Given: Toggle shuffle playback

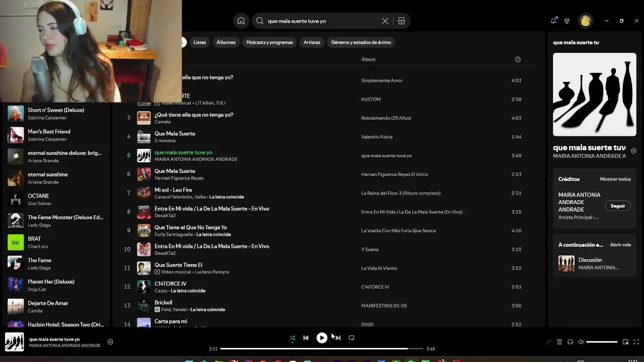Looking at the screenshot, I should pos(292,338).
